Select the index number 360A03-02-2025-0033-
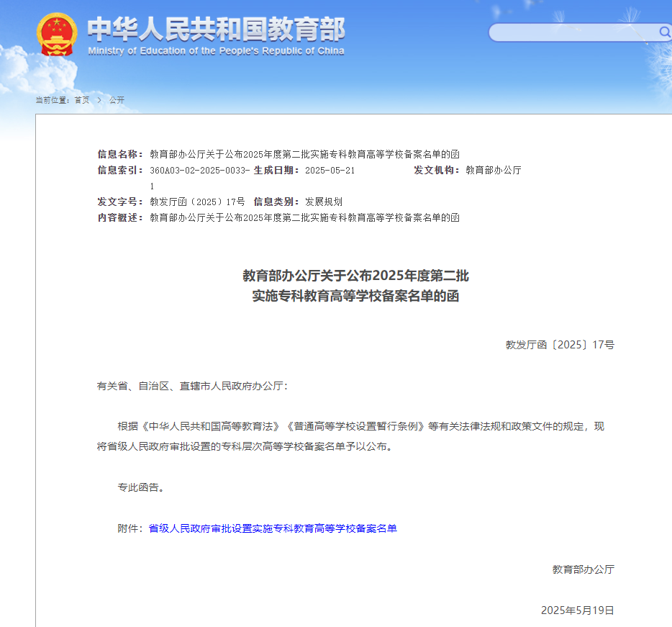The width and height of the screenshot is (672, 627). 200,171
